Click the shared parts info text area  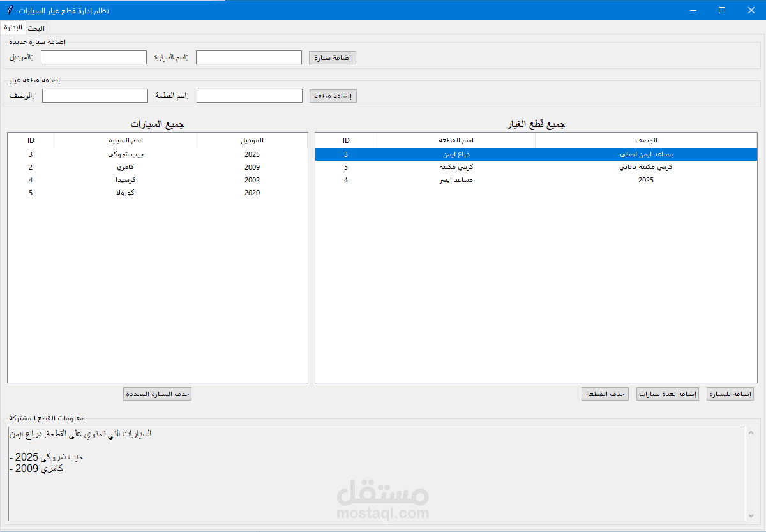[x=377, y=474]
